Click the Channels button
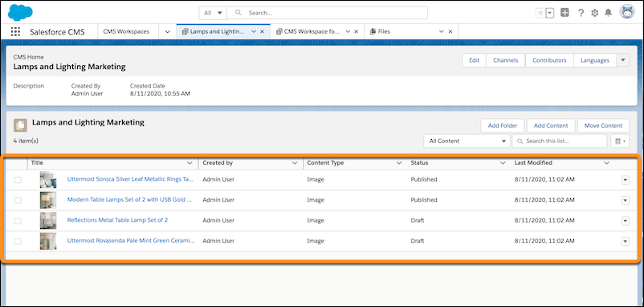 pos(506,60)
